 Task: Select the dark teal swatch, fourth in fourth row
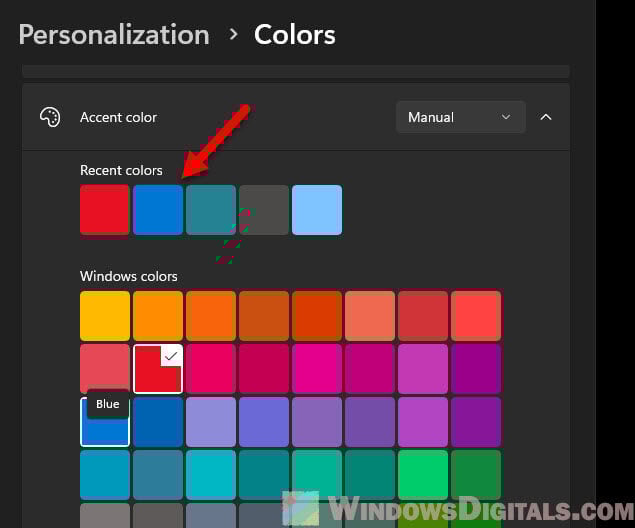[264, 475]
